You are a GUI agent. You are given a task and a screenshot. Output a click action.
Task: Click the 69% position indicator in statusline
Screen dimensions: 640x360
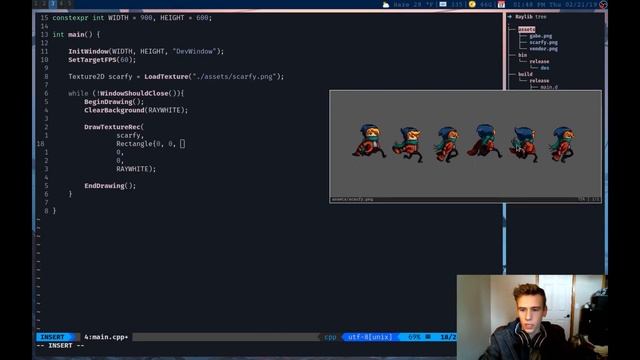click(414, 337)
